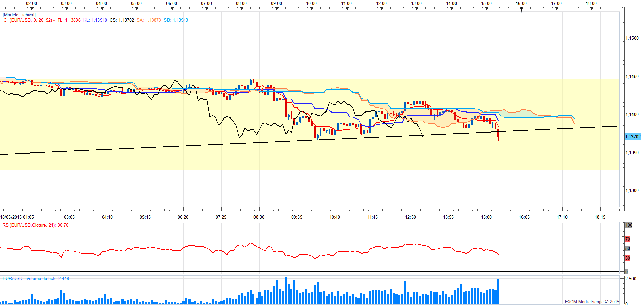
Task: Click triangle marker under 04:00 on top axis
Action: (x=102, y=9)
